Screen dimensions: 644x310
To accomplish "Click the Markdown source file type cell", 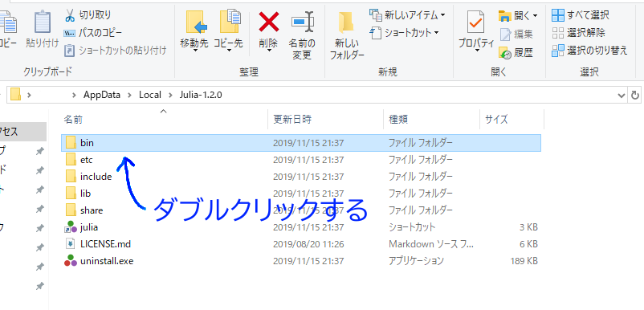I will pyautogui.click(x=431, y=244).
